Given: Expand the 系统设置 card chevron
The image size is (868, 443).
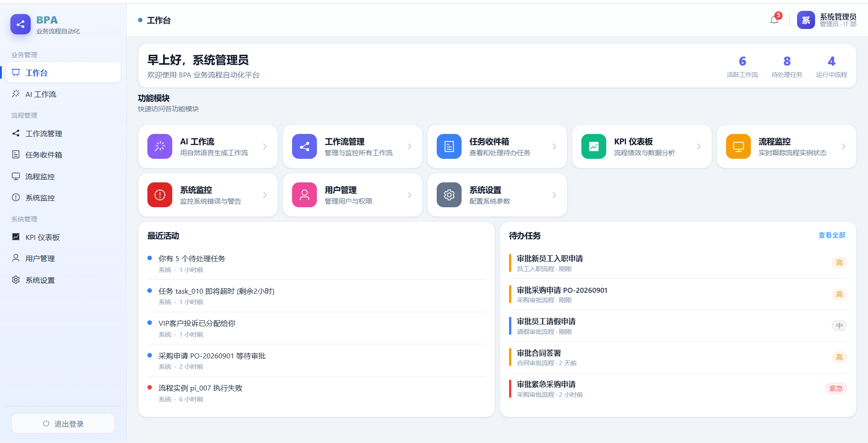Looking at the screenshot, I should point(554,195).
